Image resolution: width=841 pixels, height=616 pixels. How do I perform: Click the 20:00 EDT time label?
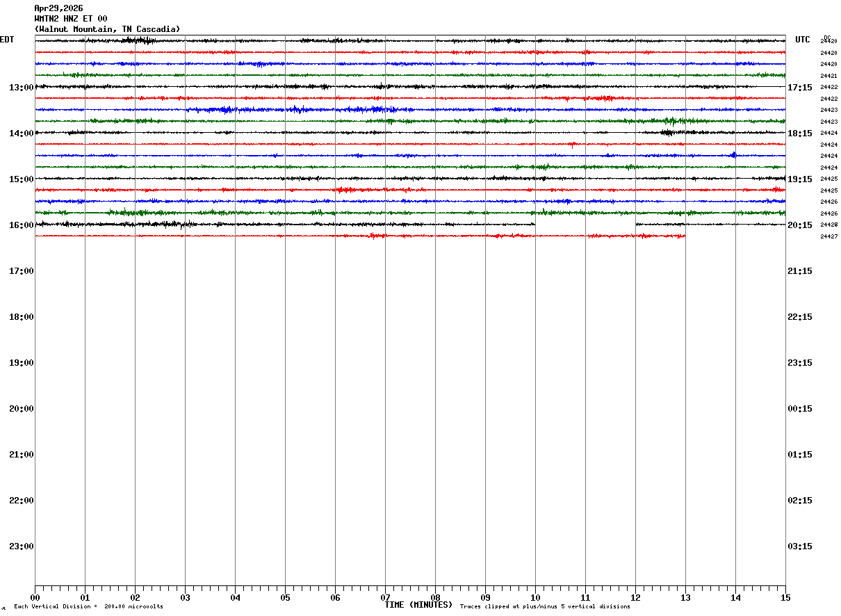pos(22,409)
